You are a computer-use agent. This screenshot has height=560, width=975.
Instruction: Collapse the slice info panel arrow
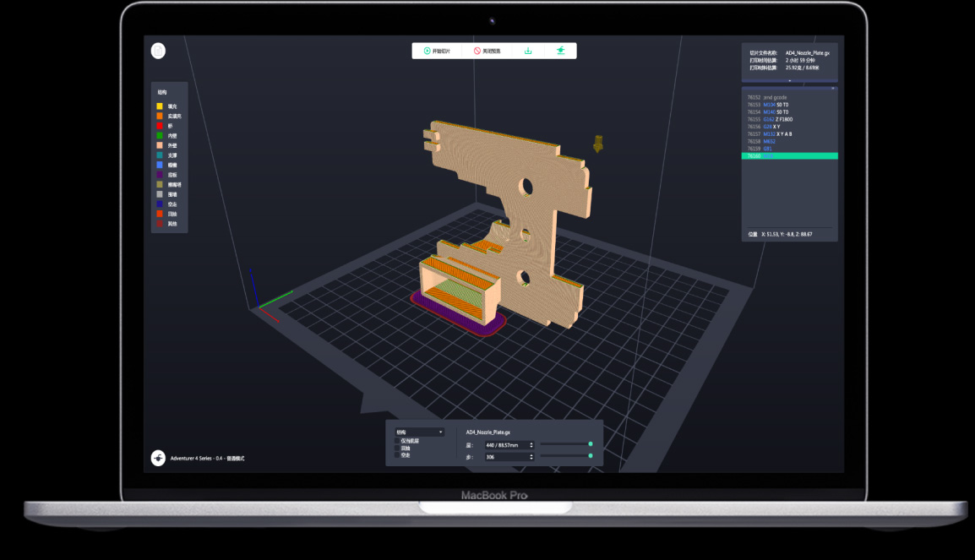click(790, 82)
